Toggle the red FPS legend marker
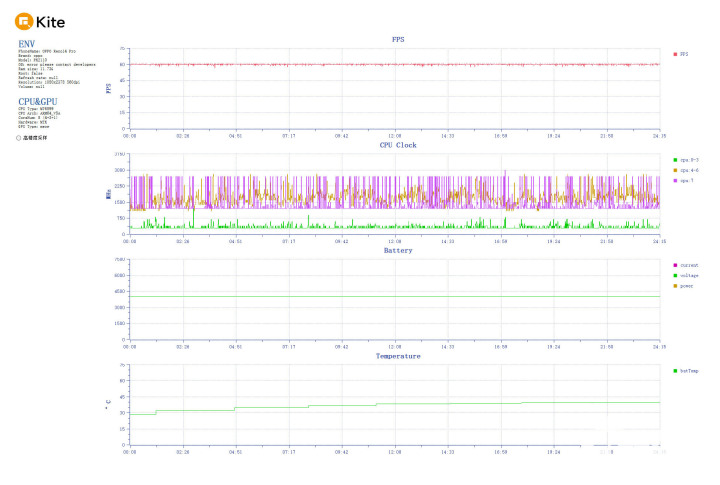 tap(675, 54)
